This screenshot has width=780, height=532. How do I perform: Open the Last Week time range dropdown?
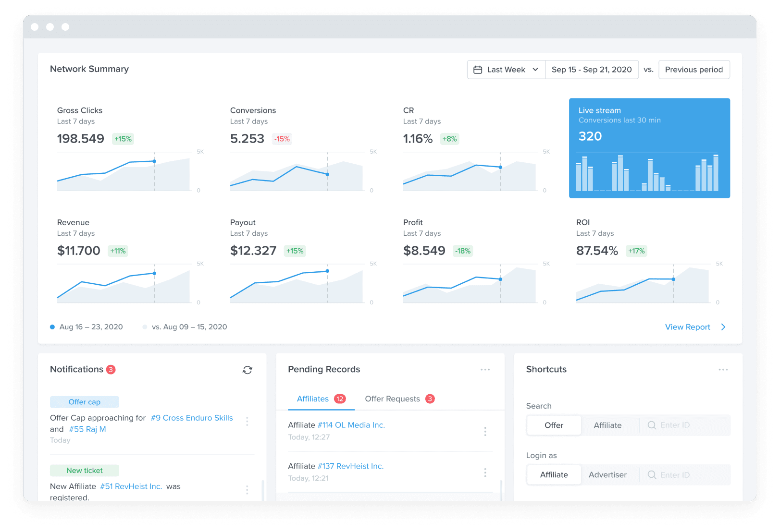506,69
